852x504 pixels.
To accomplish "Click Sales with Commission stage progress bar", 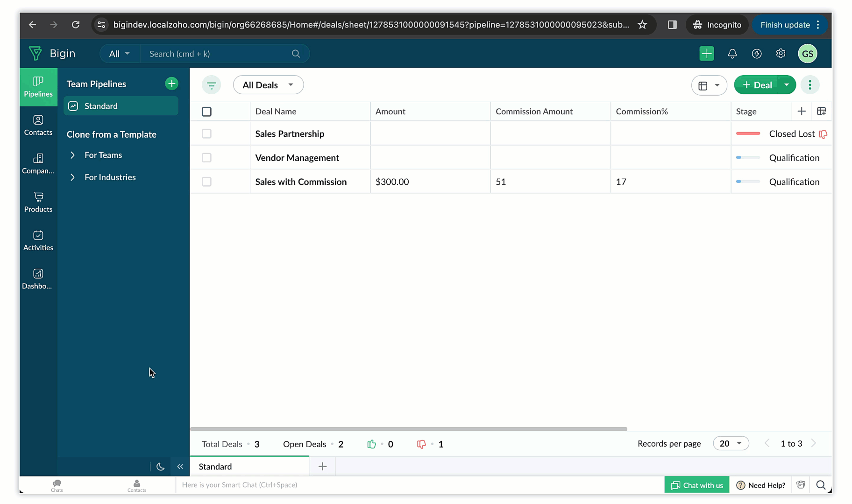I will [748, 182].
